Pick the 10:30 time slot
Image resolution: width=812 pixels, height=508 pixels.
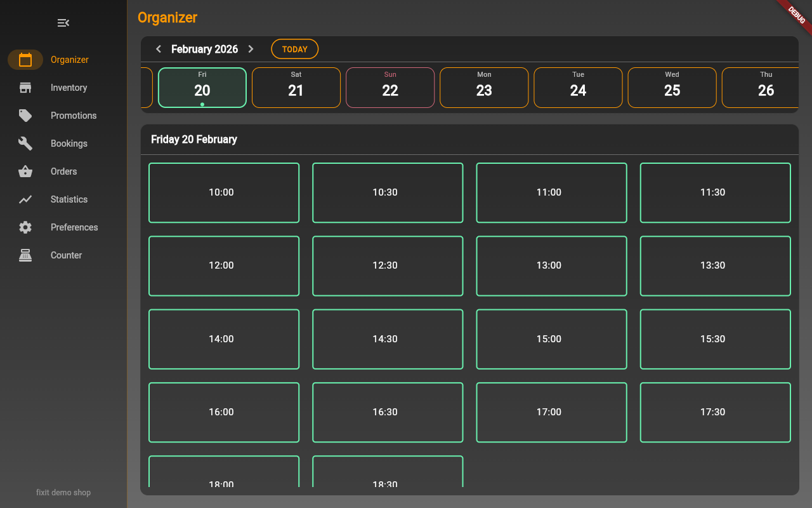(x=388, y=192)
